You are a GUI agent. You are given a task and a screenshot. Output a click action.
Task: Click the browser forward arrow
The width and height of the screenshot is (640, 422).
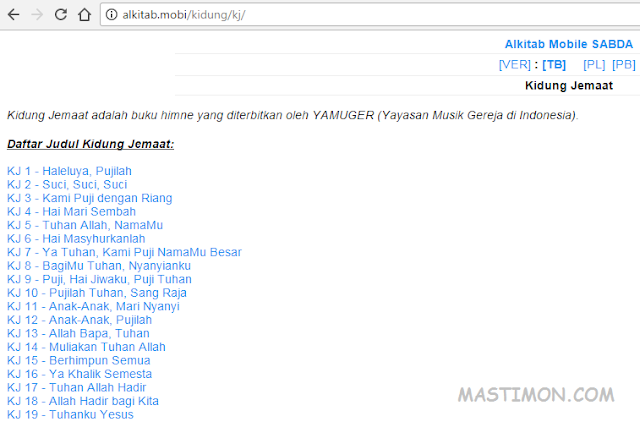tap(37, 15)
